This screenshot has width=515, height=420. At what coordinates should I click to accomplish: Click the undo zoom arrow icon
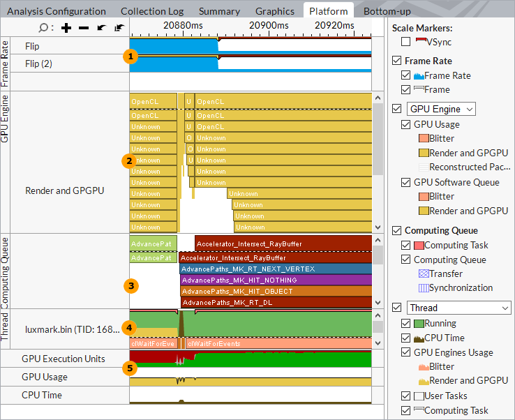(102, 28)
